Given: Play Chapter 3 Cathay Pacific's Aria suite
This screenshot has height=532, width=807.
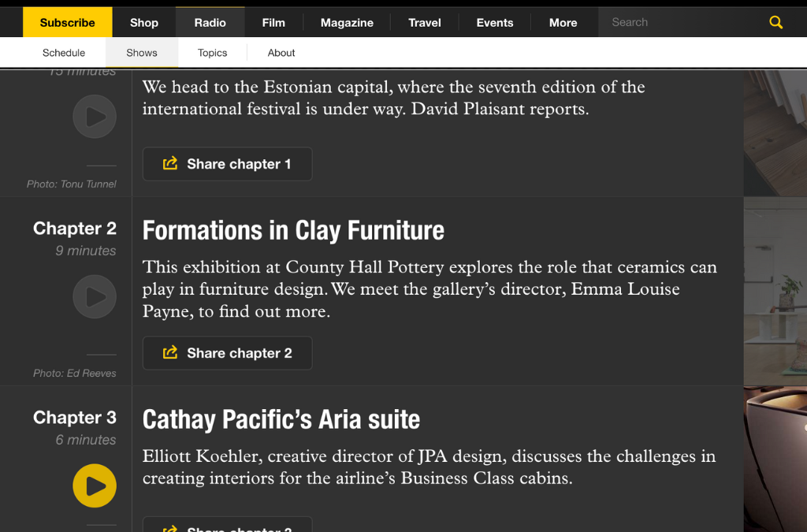Looking at the screenshot, I should [x=95, y=485].
